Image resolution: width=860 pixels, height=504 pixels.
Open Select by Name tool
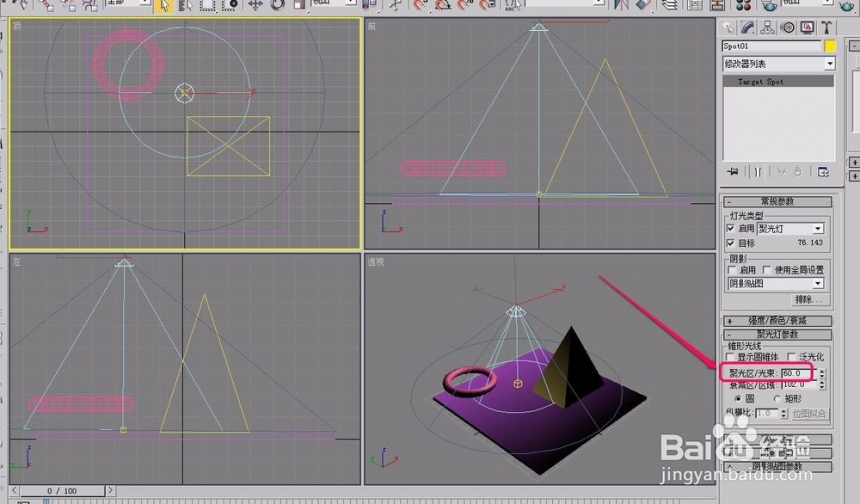pyautogui.click(x=185, y=5)
